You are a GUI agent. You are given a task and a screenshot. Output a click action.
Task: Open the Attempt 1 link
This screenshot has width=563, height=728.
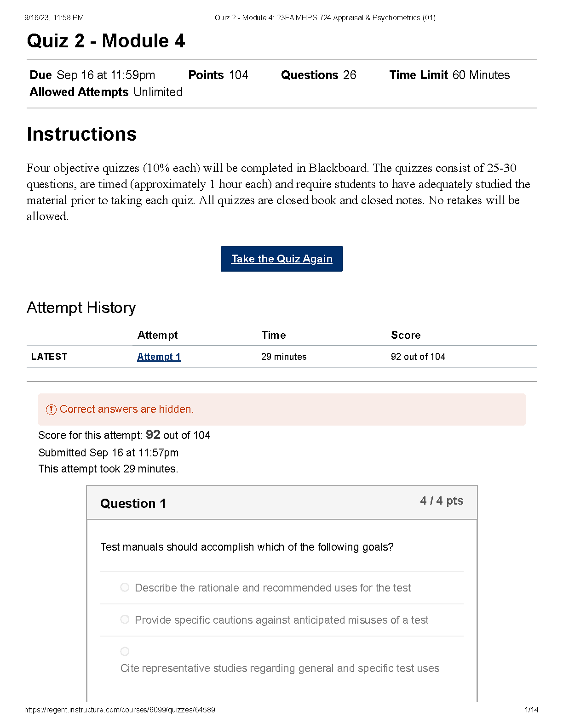(159, 357)
